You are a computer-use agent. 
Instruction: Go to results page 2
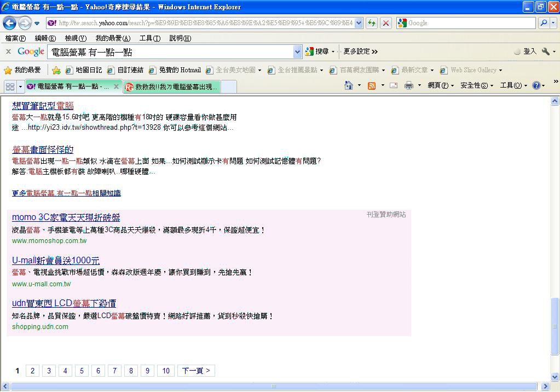coord(32,371)
